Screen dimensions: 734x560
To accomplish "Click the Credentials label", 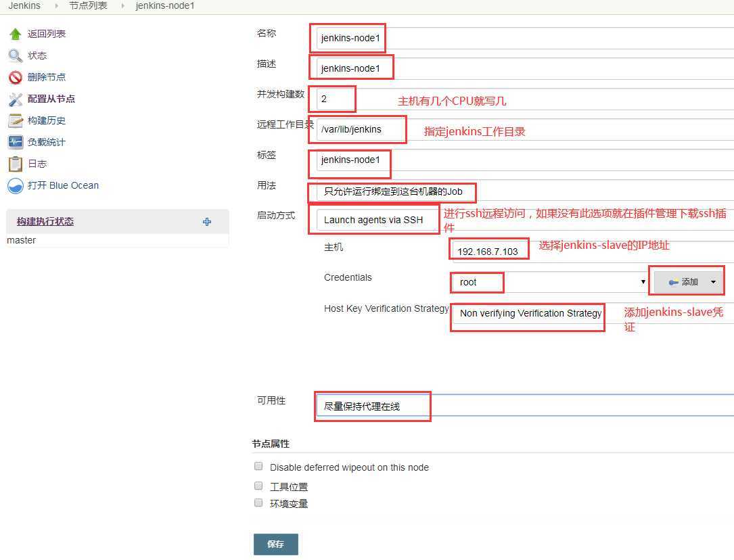I will tap(348, 277).
